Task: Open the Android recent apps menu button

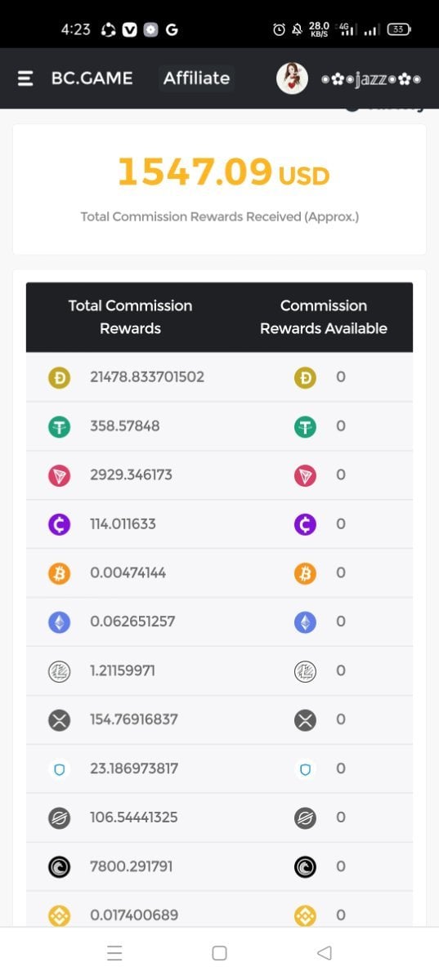Action: click(x=115, y=953)
